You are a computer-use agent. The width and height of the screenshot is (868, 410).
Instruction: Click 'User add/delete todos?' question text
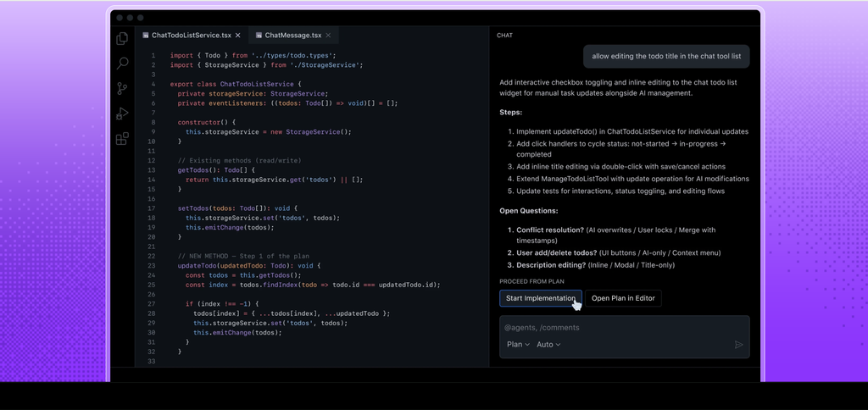pos(557,252)
